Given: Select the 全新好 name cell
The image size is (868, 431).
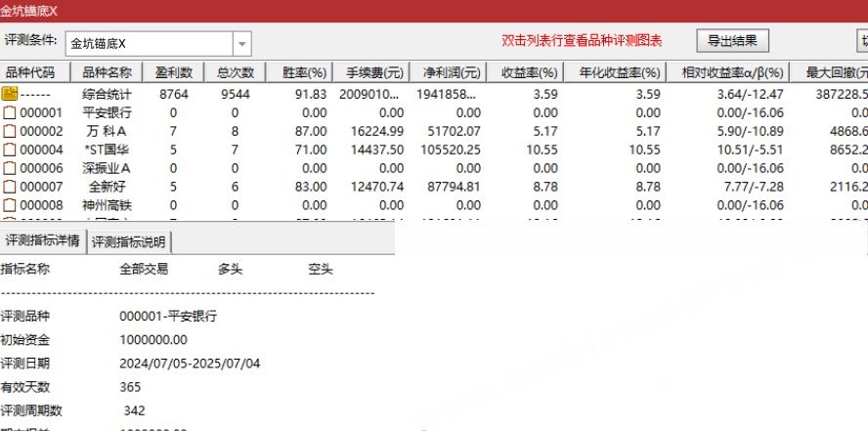Looking at the screenshot, I should (x=107, y=187).
